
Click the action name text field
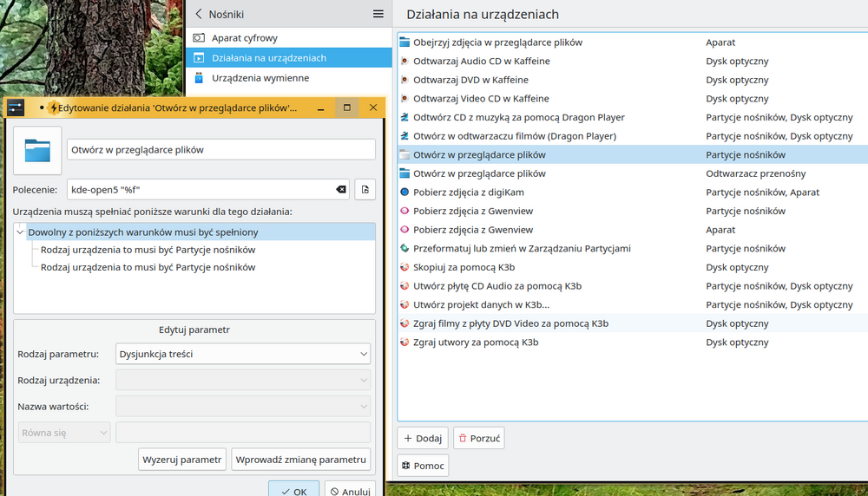pyautogui.click(x=220, y=149)
